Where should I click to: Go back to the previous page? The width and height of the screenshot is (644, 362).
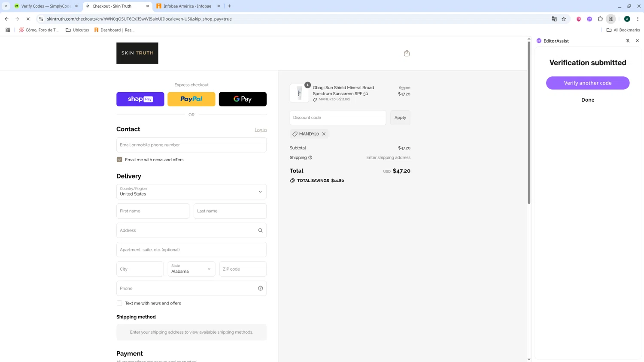point(6,19)
